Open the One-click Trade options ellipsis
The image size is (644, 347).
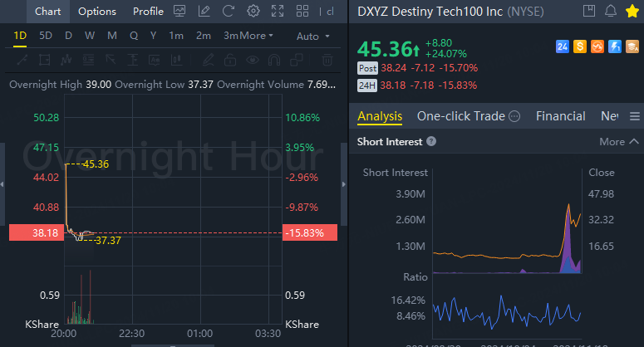(514, 116)
